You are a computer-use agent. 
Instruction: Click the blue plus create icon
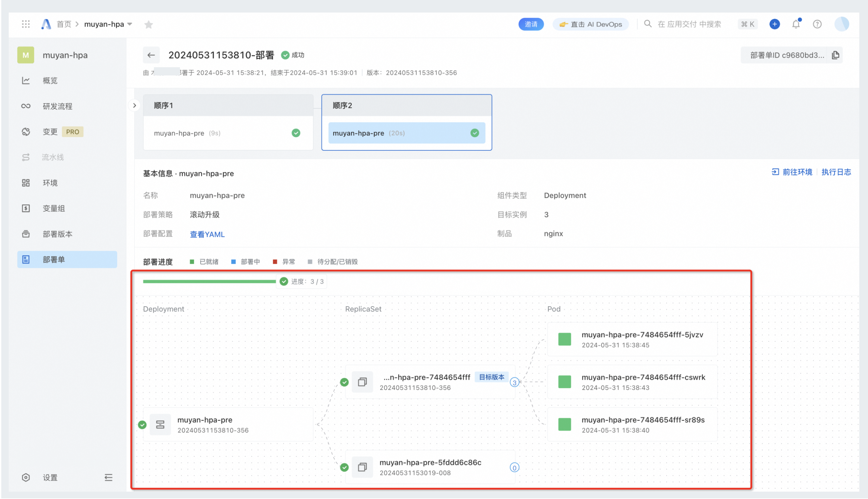click(x=774, y=24)
